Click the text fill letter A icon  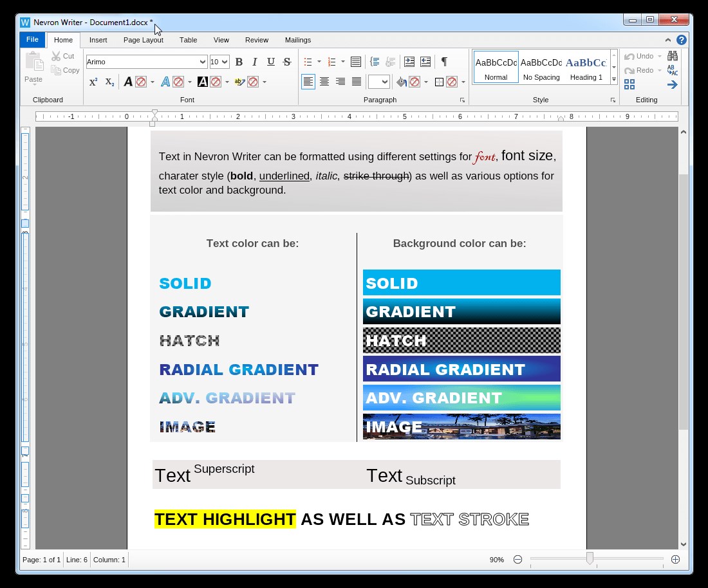(x=128, y=82)
